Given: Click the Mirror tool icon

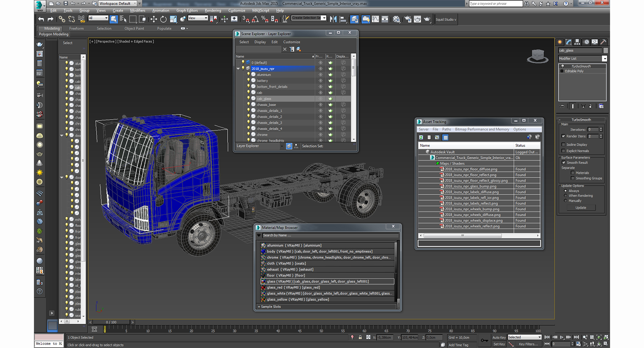Looking at the screenshot, I should tap(333, 19).
